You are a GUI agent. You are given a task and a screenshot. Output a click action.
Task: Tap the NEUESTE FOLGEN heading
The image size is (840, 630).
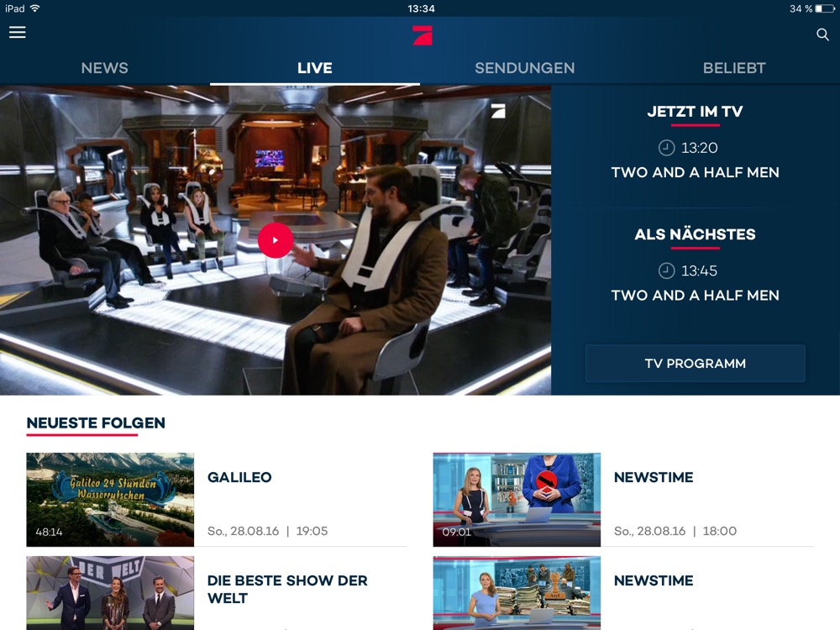(x=96, y=423)
